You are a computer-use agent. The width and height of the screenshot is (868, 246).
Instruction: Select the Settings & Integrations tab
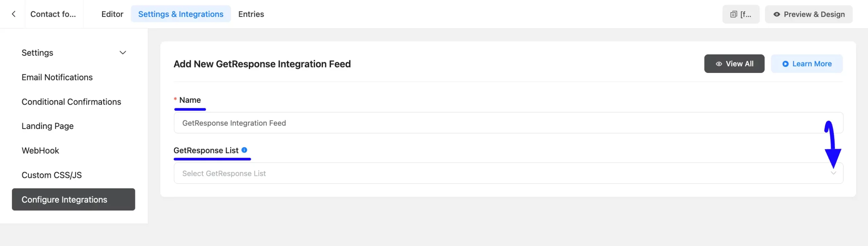pos(181,14)
